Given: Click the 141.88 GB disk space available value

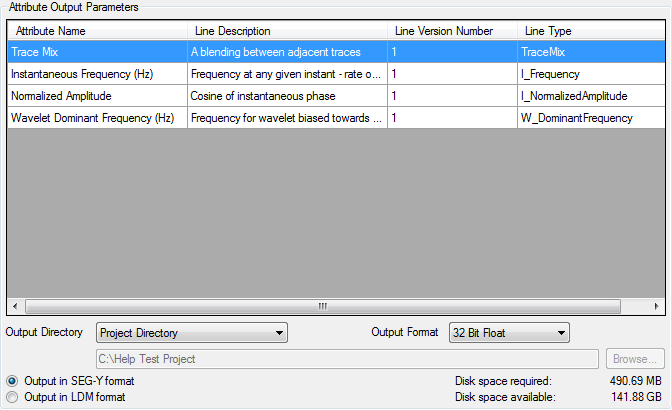Looking at the screenshot, I should 636,397.
